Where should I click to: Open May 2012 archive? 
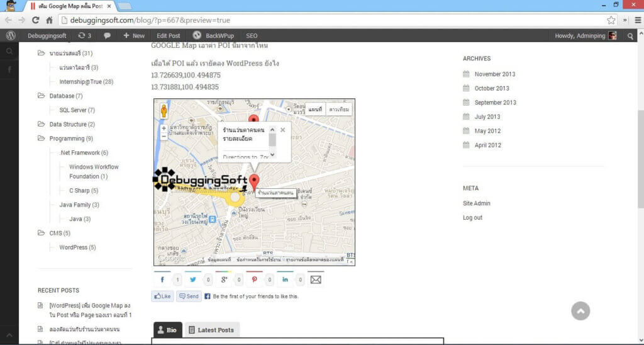click(x=487, y=131)
